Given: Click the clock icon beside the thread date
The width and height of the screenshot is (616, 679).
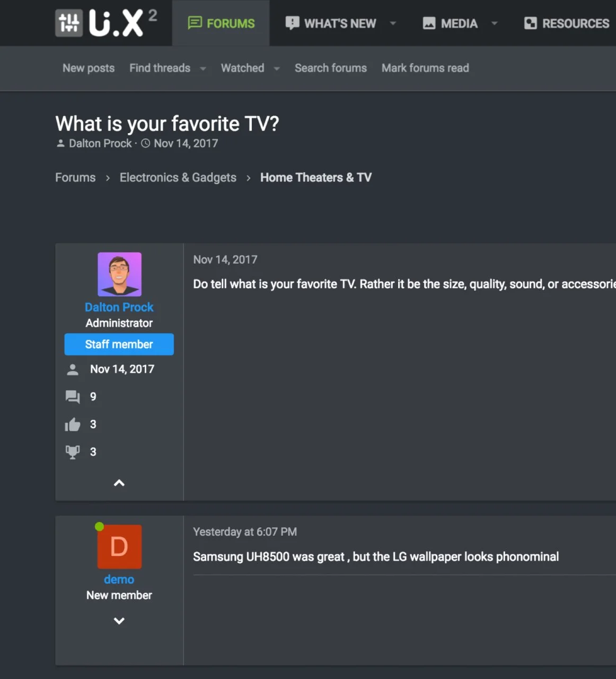Looking at the screenshot, I should tap(146, 144).
